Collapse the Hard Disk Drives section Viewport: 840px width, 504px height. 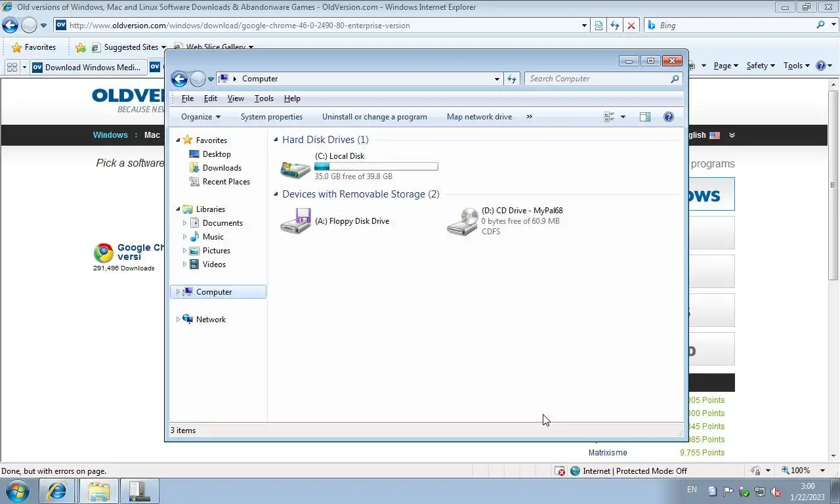point(276,140)
